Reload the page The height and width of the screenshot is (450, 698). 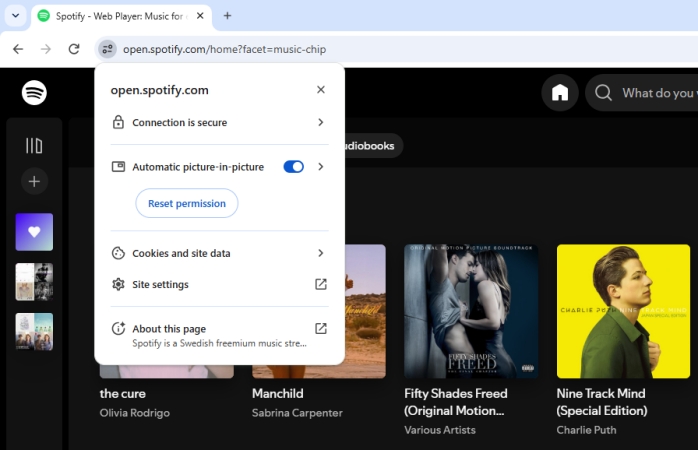tap(74, 49)
